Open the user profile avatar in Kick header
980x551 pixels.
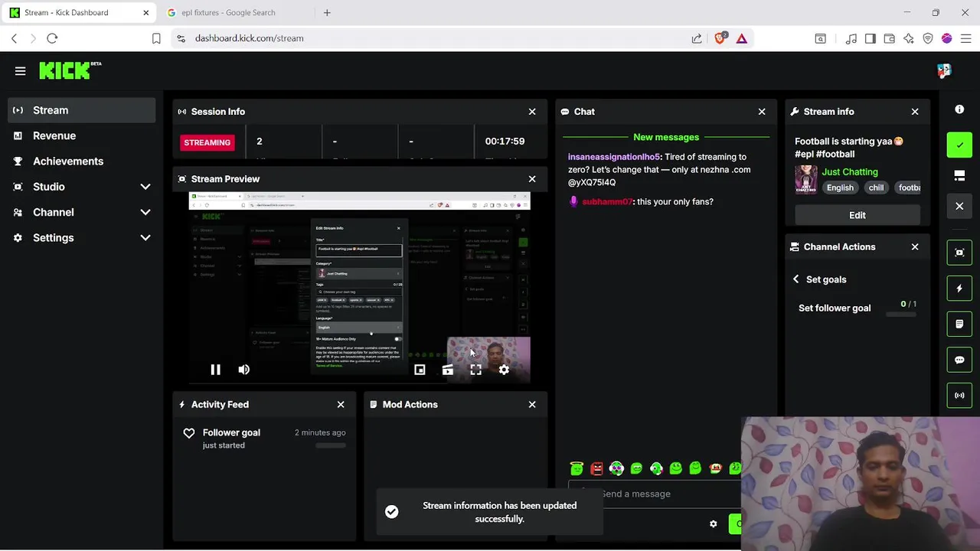point(944,70)
